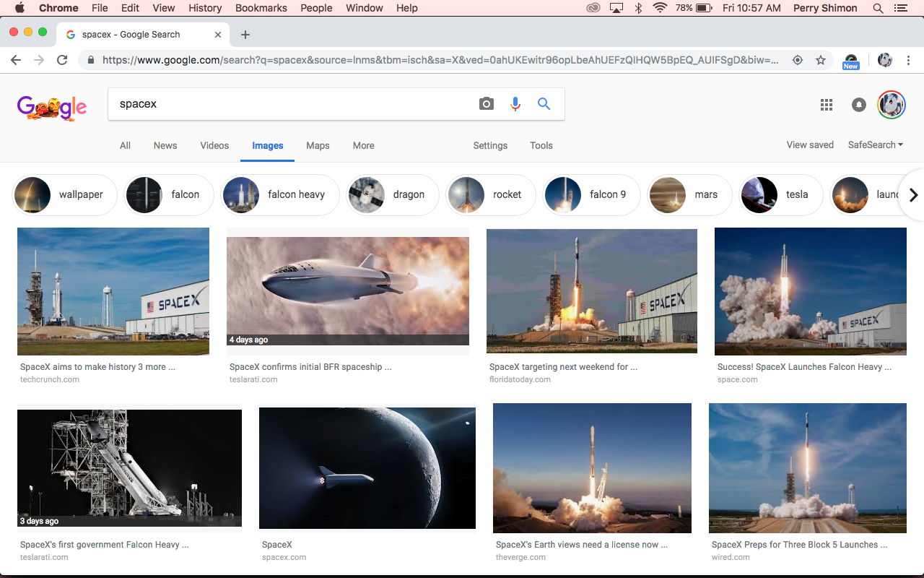Open Notification Center list icon
Screen dimensions: 924x578
[x=900, y=8]
